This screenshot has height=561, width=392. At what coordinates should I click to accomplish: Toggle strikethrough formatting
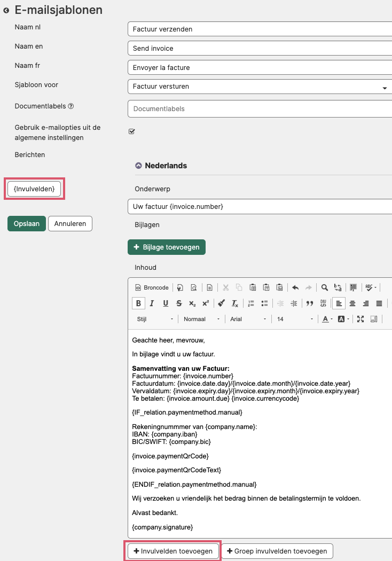[179, 303]
